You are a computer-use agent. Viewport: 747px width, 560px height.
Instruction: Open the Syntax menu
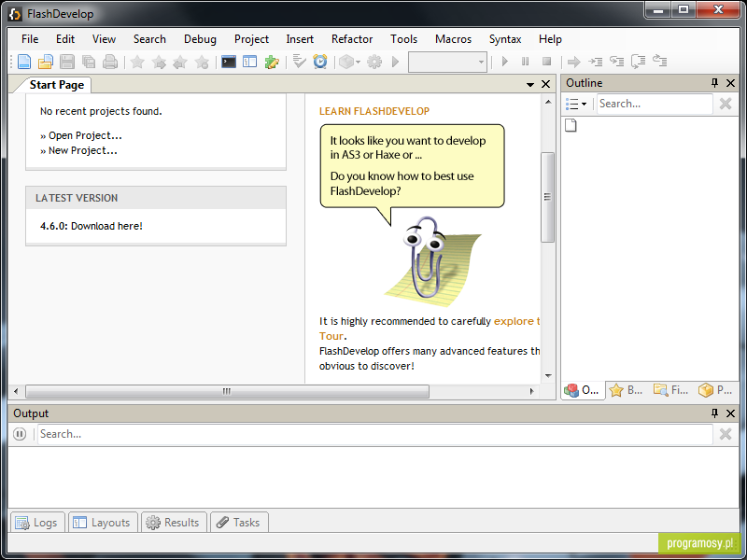point(505,39)
